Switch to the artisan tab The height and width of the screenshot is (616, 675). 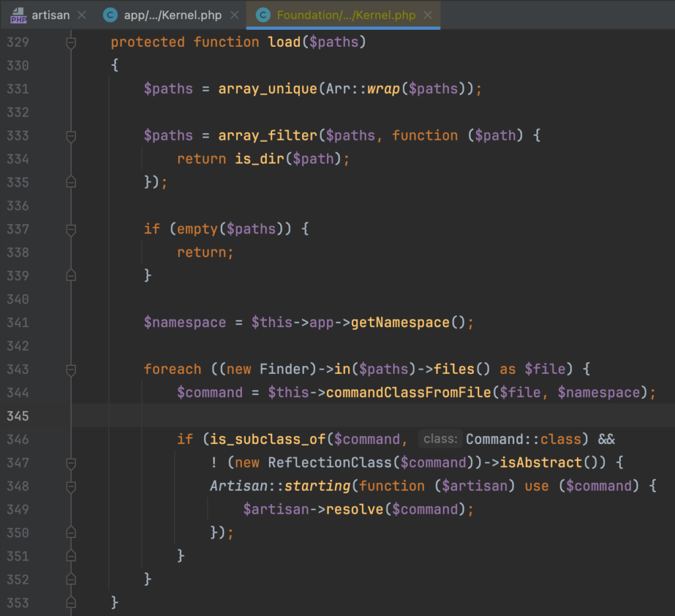pos(51,15)
